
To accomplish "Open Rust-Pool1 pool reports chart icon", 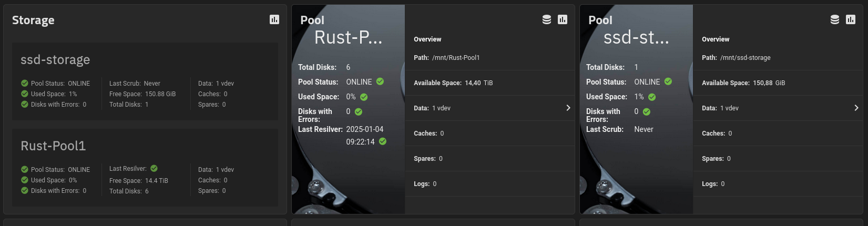I will coord(563,19).
